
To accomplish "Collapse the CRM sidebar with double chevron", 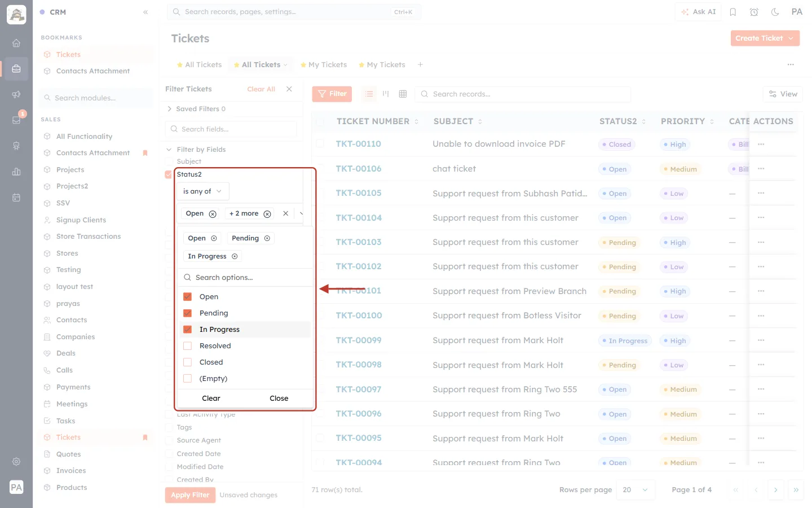I will 145,12.
